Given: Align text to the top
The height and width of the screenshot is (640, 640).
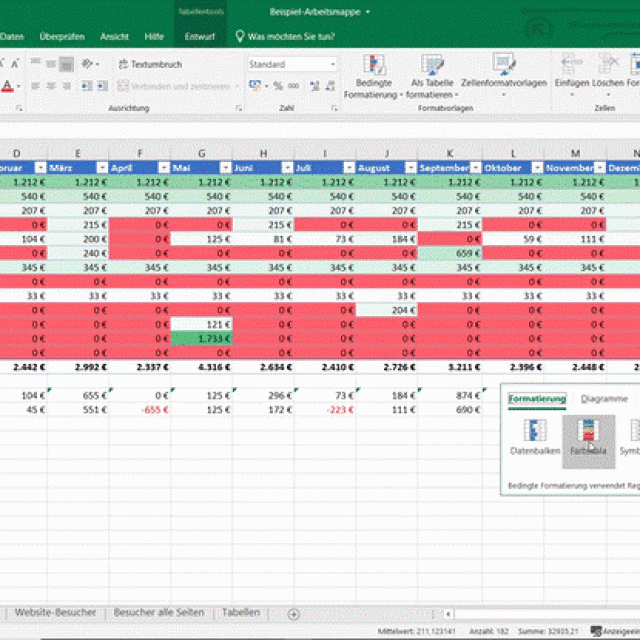Looking at the screenshot, I should [x=35, y=64].
